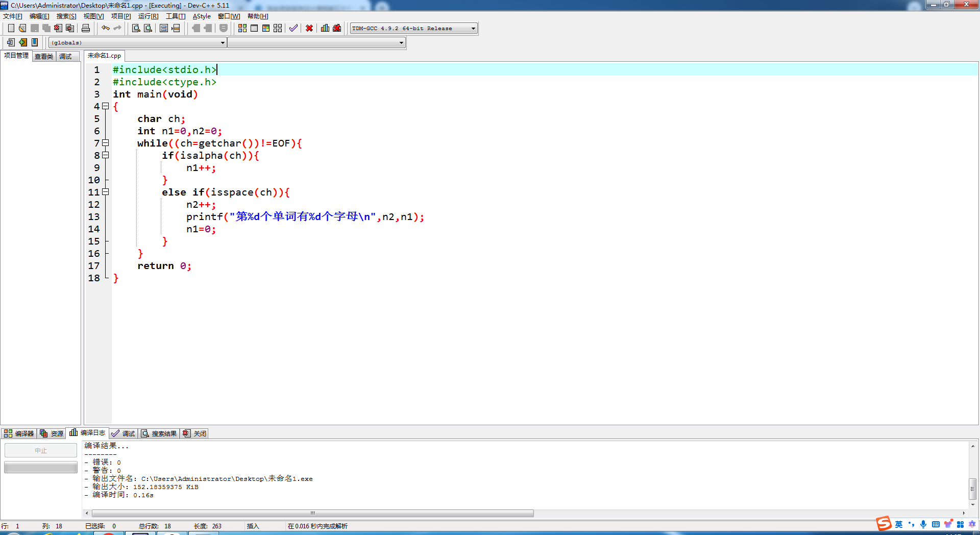Run profile analysis from toolbar
Viewport: 980px width, 535px height.
coord(325,28)
